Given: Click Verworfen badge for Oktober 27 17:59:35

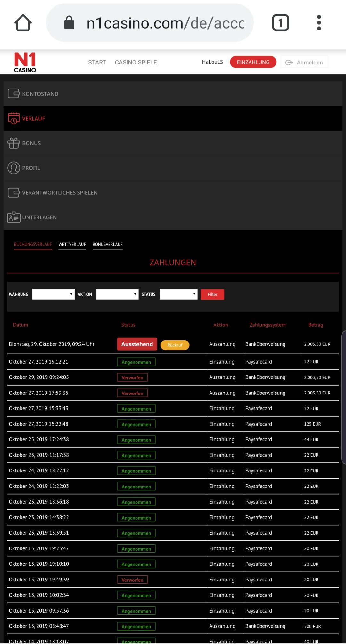Looking at the screenshot, I should [x=132, y=393].
